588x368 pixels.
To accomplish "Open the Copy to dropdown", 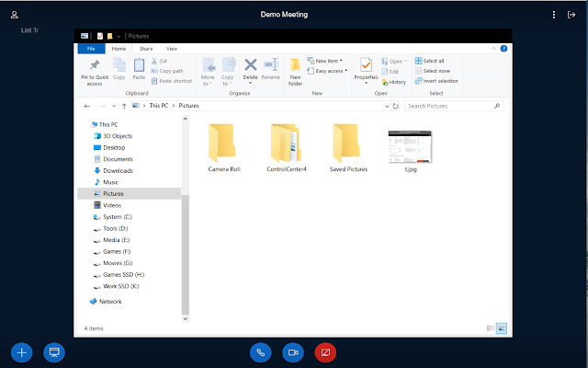I will pyautogui.click(x=228, y=72).
